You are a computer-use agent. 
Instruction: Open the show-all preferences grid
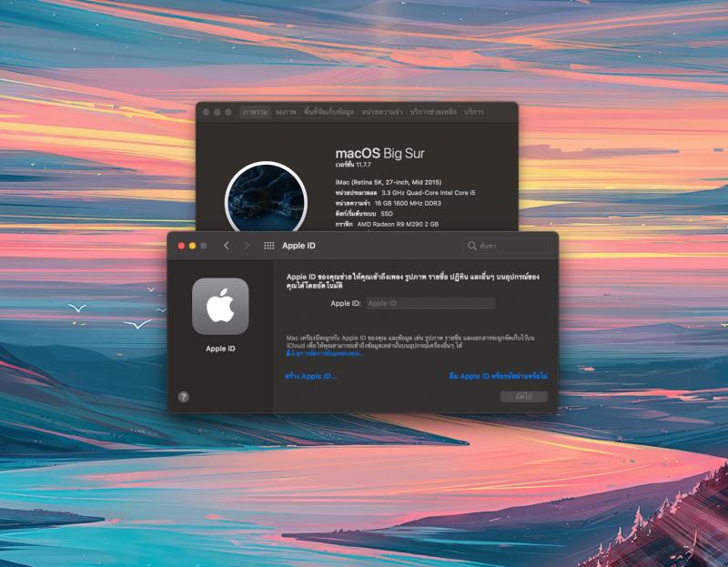tap(268, 246)
